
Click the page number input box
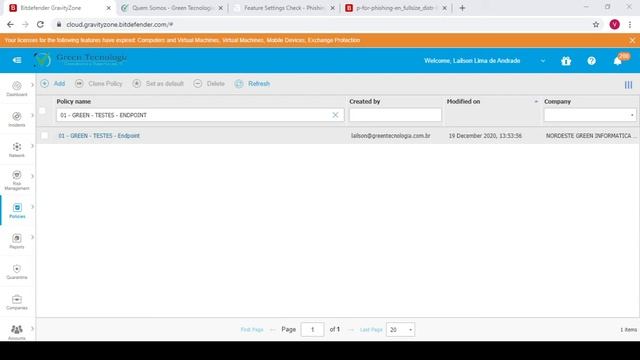coord(313,329)
